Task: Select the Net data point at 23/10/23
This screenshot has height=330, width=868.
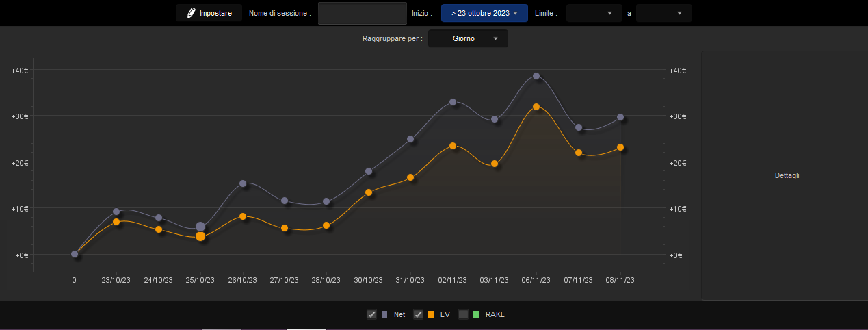Action: [116, 212]
